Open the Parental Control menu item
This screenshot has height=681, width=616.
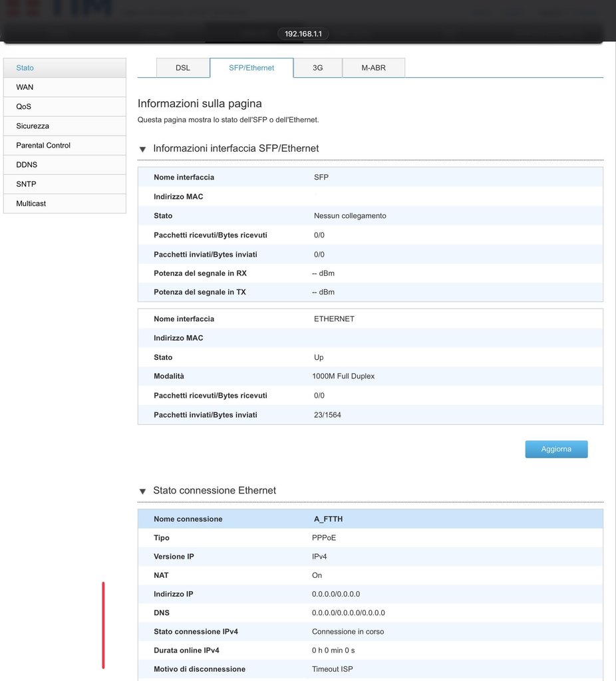click(x=65, y=145)
